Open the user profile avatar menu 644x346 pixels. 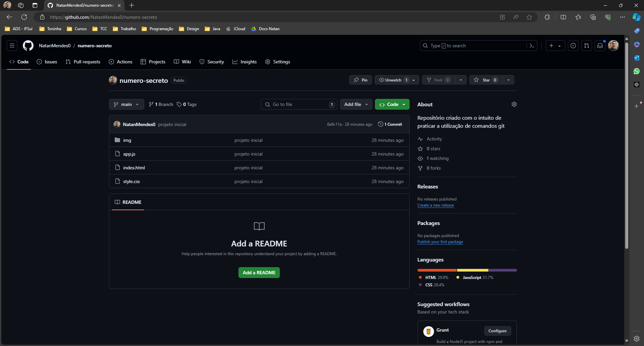click(613, 46)
